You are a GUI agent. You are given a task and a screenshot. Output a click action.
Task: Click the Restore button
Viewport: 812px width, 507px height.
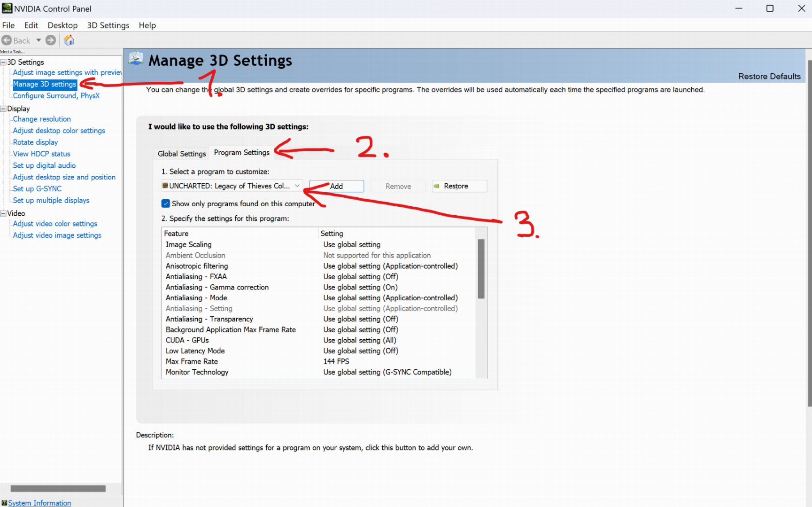(x=460, y=186)
